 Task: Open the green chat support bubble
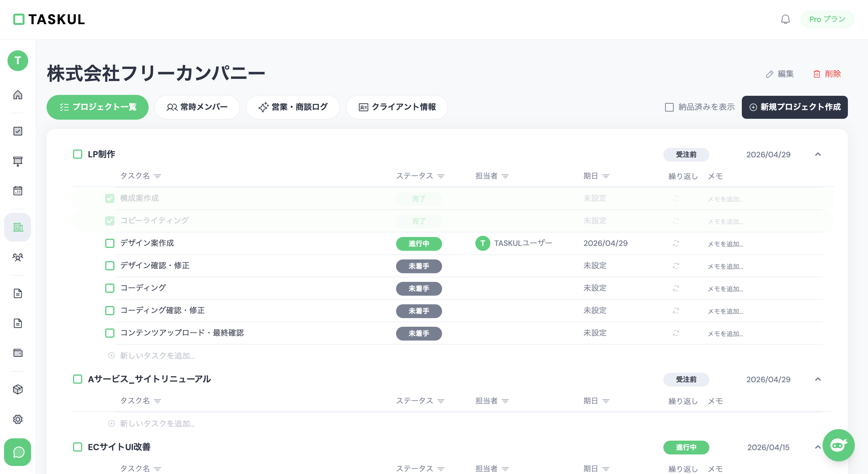tap(18, 452)
